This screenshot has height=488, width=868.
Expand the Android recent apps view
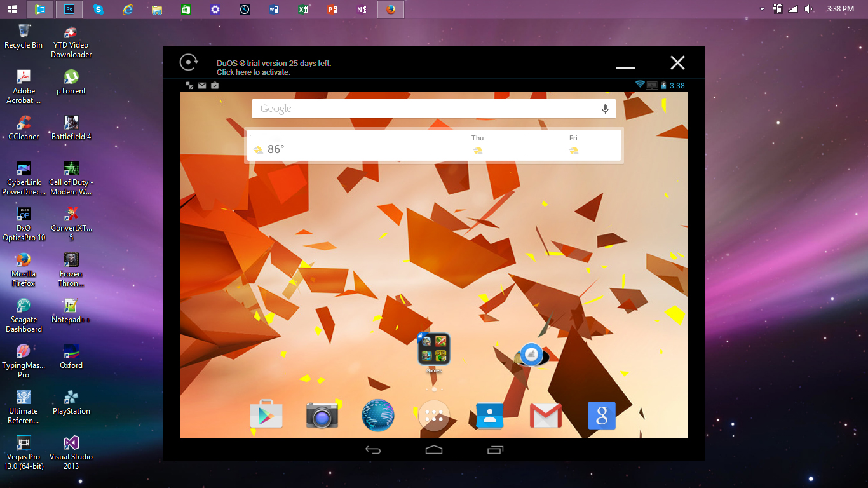[495, 450]
